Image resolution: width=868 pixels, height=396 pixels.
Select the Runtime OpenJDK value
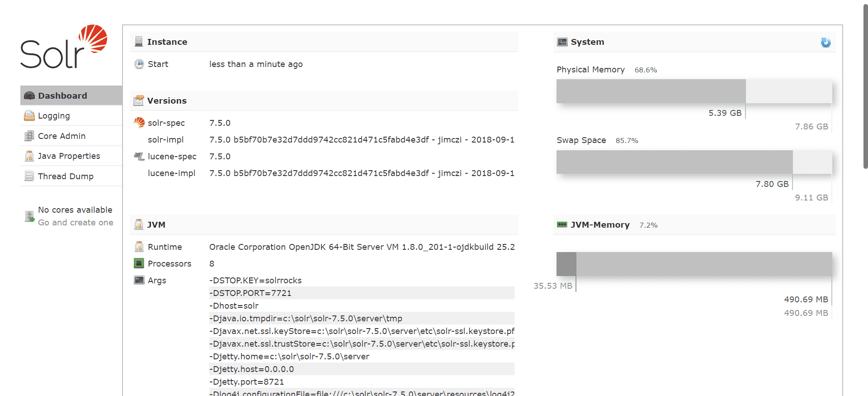click(x=362, y=247)
